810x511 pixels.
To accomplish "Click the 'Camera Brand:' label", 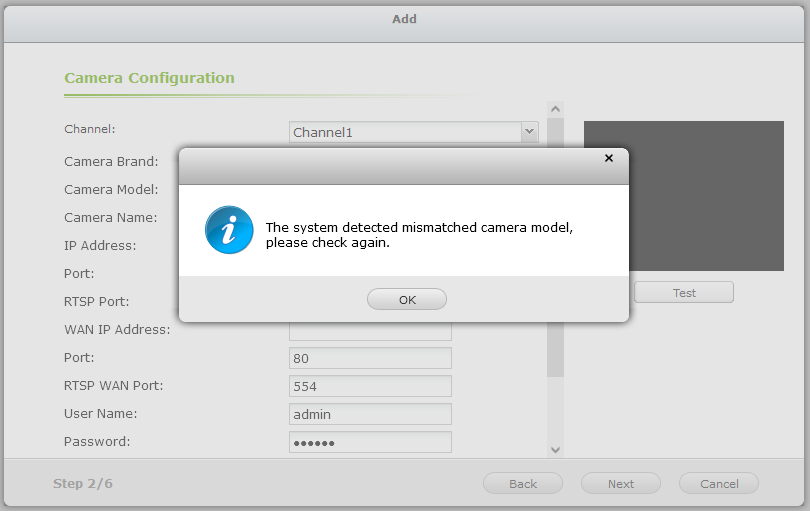I will pos(111,162).
